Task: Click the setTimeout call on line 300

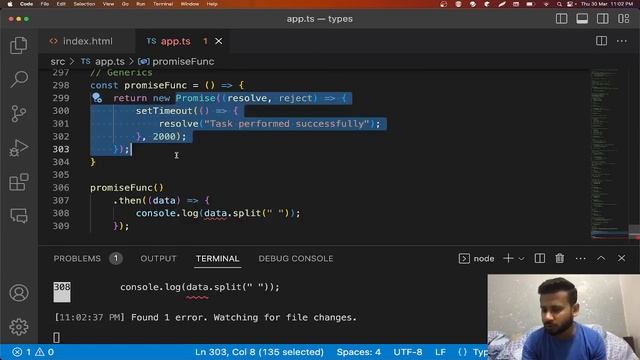Action: [164, 111]
